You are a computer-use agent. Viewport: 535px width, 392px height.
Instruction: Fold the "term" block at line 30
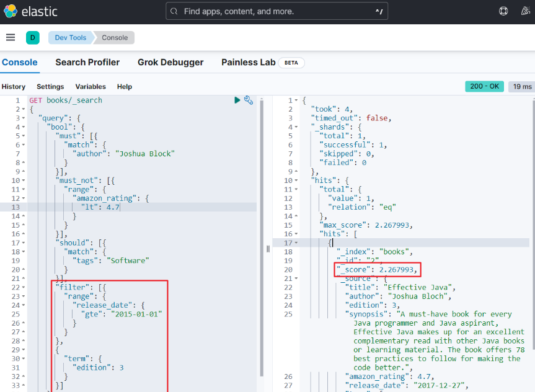pyautogui.click(x=24, y=359)
